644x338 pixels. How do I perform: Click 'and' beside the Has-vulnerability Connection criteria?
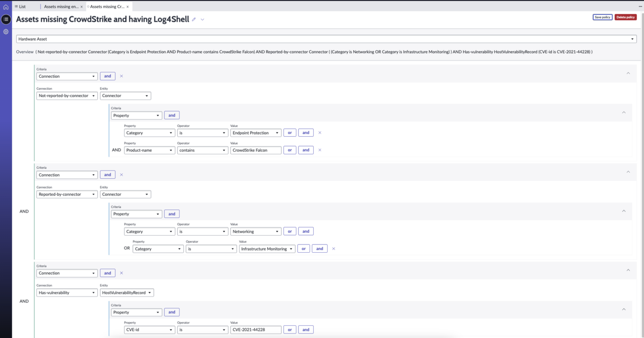tap(107, 273)
